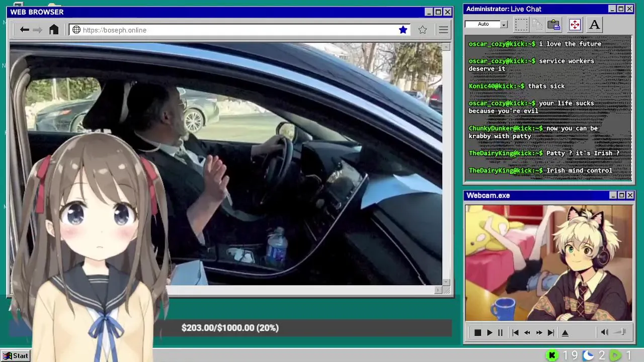The width and height of the screenshot is (644, 362).
Task: Click the paste clipboard icon in Live Chat
Action: tap(554, 24)
